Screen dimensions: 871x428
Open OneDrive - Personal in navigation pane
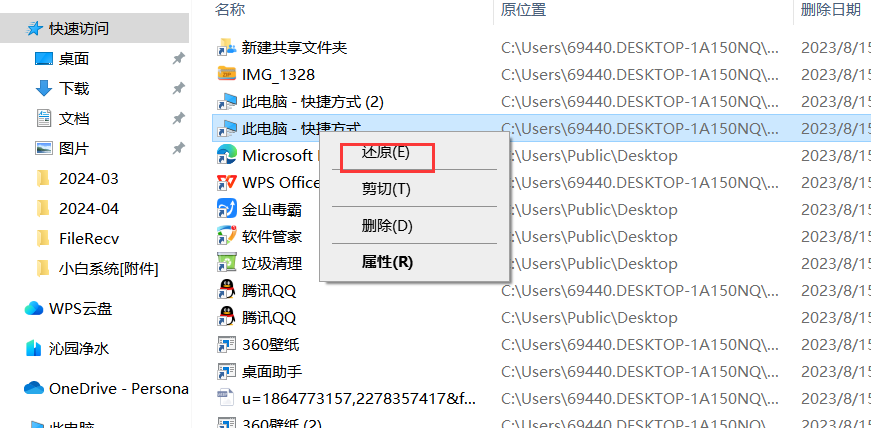(118, 388)
